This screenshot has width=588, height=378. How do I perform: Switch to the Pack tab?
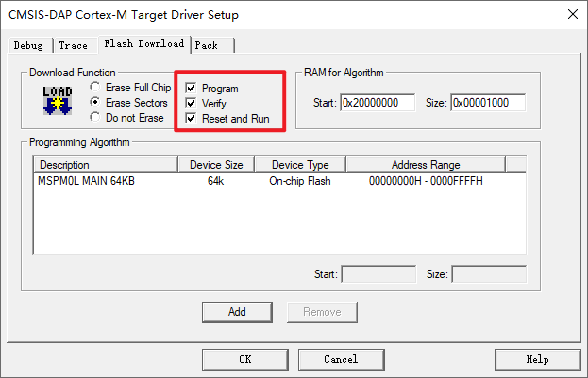point(207,45)
